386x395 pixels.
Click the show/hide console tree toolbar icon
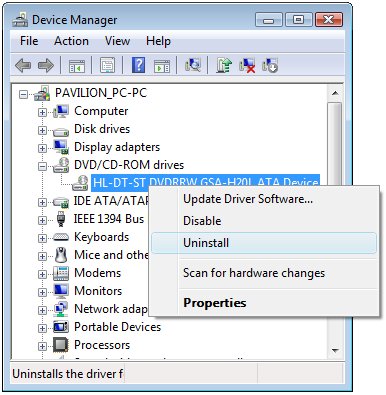coord(77,66)
